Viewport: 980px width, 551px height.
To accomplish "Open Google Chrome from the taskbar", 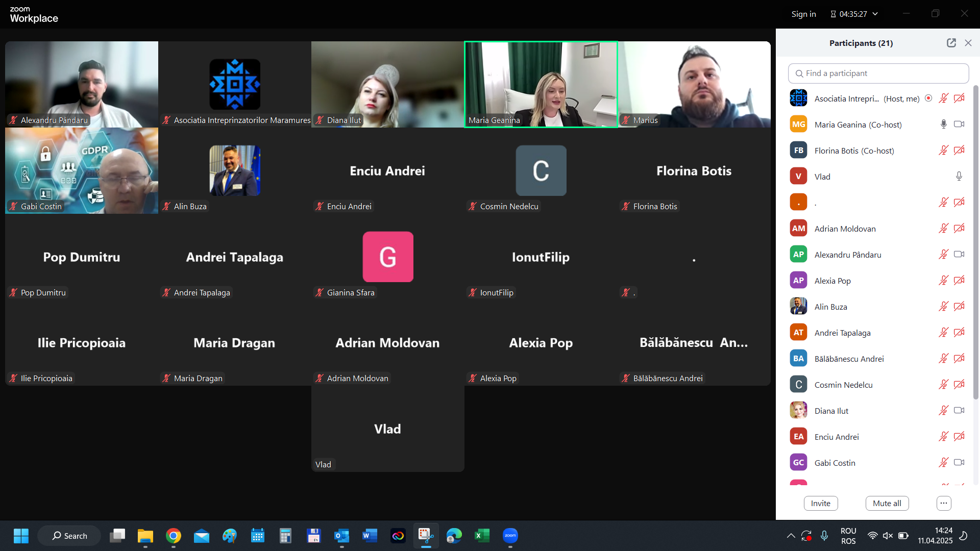I will 174,536.
